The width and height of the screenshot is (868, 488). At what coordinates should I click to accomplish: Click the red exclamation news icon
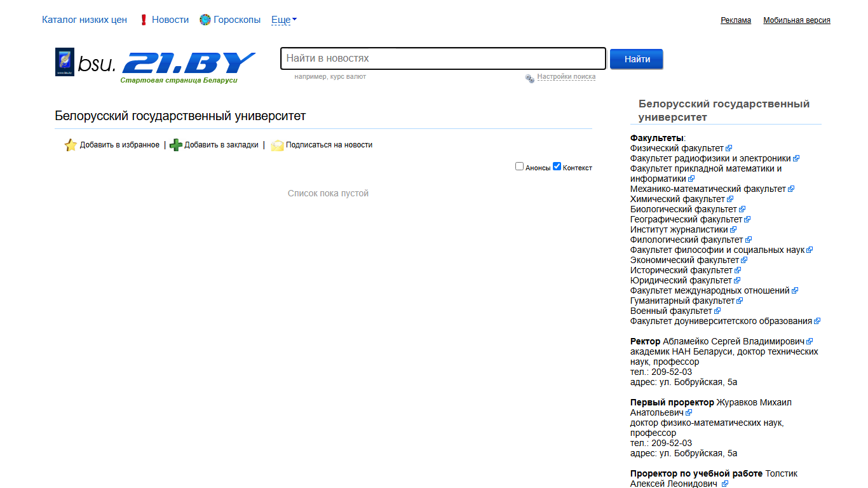143,20
